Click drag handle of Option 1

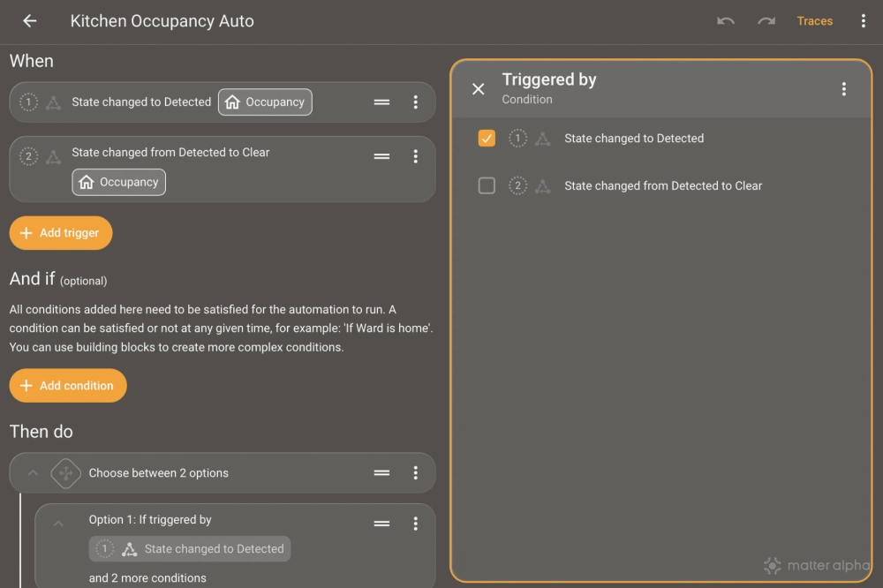click(x=381, y=524)
